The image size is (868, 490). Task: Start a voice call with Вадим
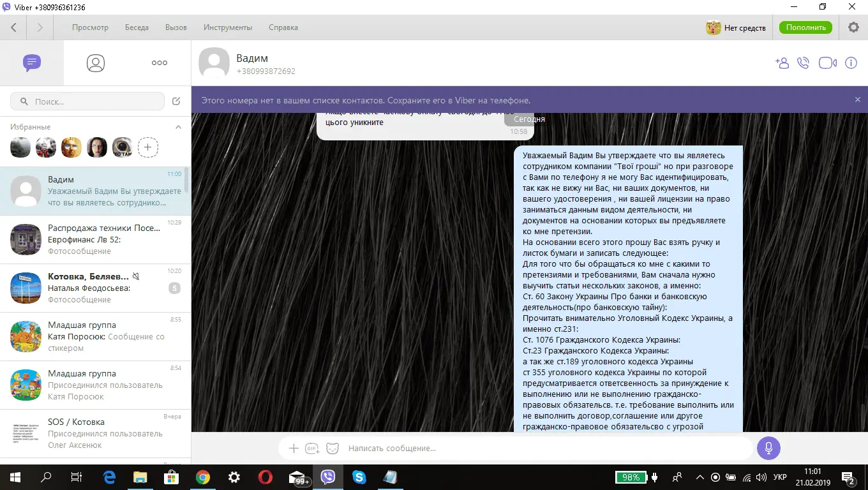pos(804,63)
